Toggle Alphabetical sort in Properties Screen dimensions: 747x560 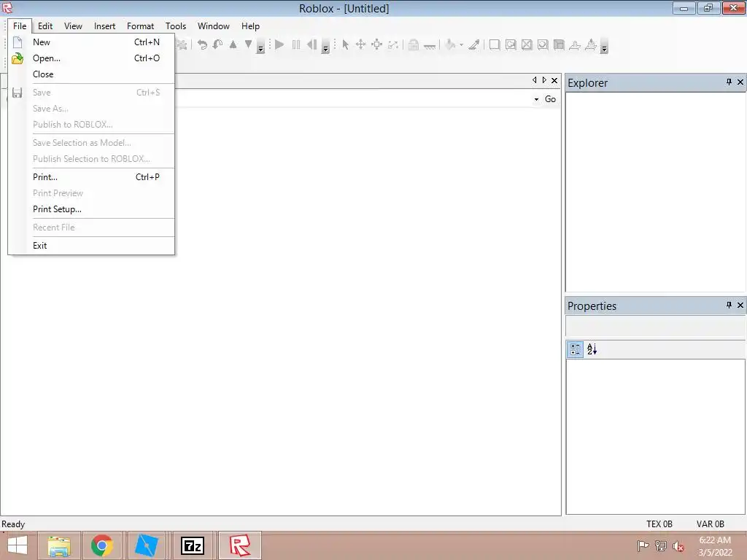pos(592,349)
